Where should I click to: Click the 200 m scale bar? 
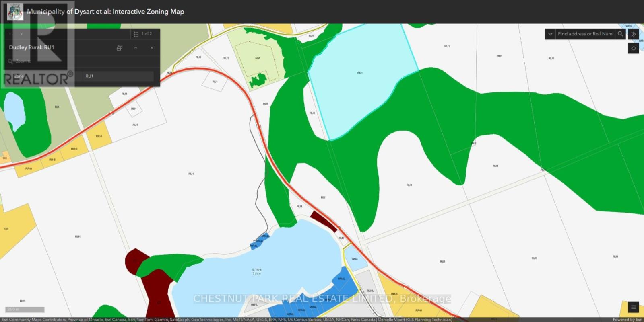coord(25,310)
